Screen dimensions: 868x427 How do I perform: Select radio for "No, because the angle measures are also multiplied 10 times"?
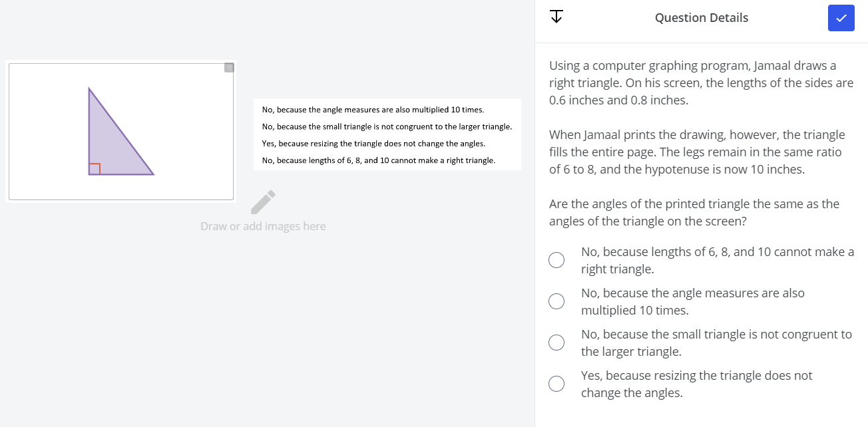pos(556,301)
